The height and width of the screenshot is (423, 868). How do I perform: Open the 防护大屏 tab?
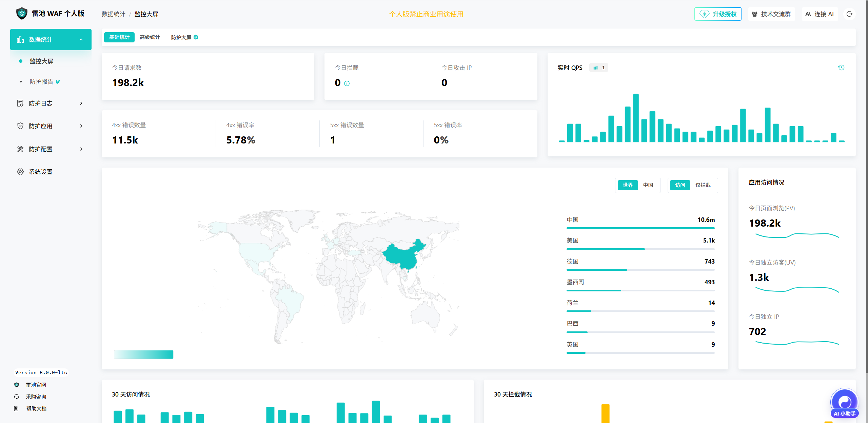[181, 37]
